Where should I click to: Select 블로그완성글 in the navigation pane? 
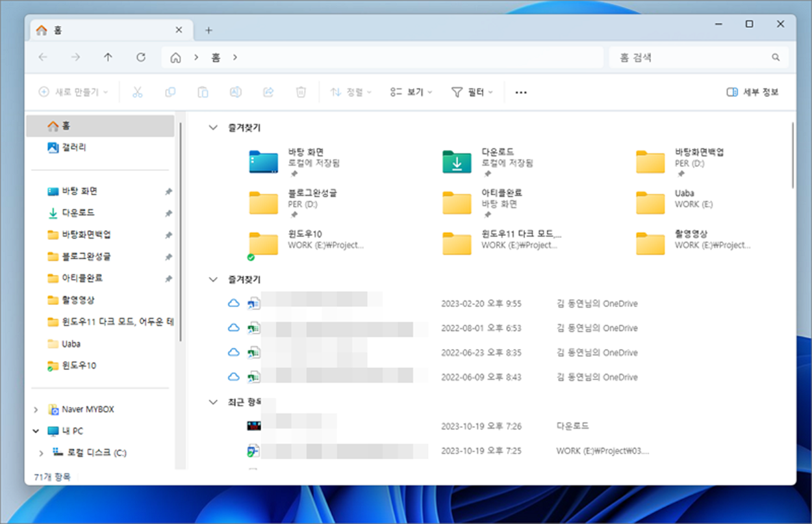(100, 256)
